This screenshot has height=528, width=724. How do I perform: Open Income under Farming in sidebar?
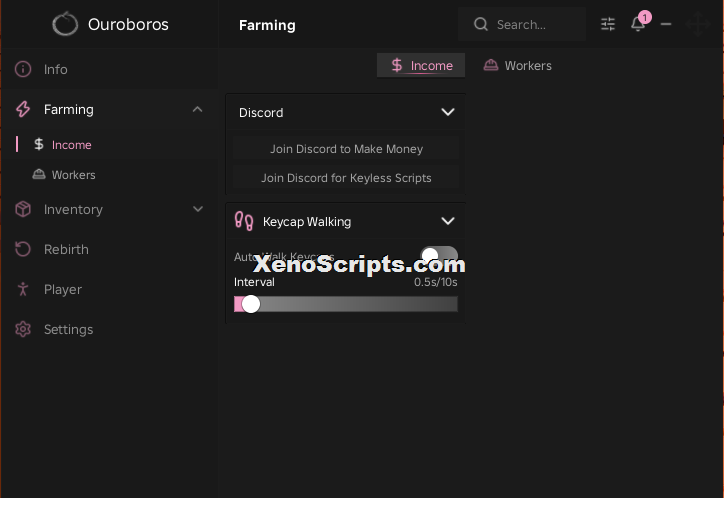coord(109,144)
